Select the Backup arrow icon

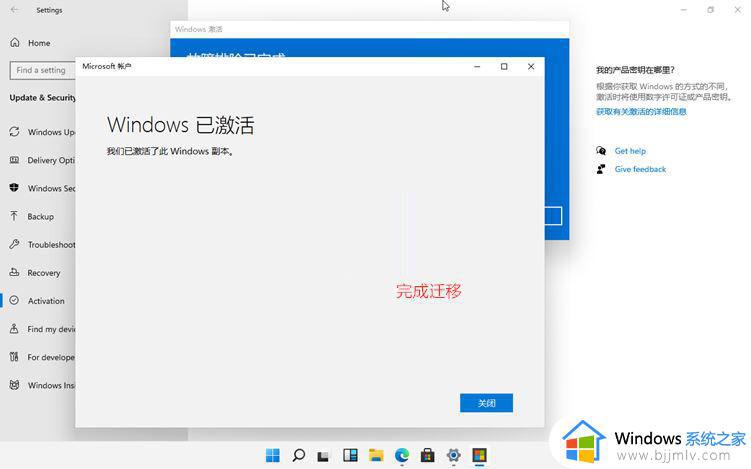(14, 216)
